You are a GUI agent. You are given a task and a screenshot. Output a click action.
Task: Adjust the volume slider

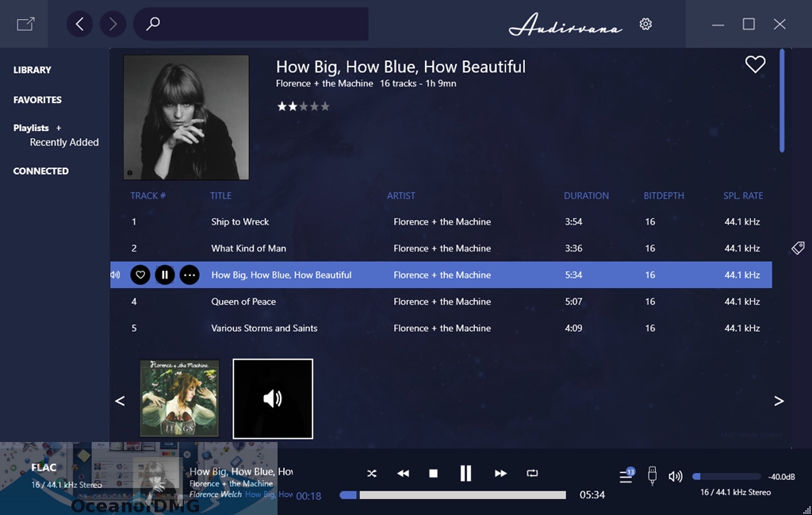pyautogui.click(x=726, y=476)
